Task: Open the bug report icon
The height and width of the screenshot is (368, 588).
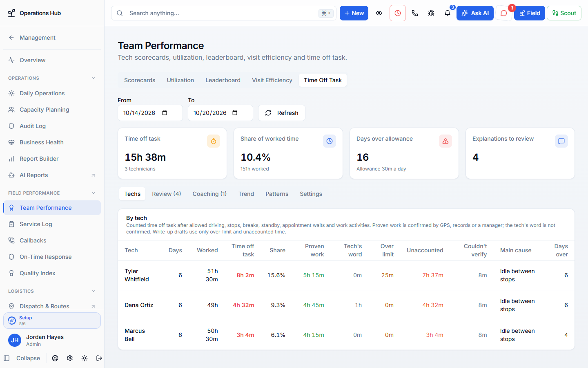Action: point(431,13)
